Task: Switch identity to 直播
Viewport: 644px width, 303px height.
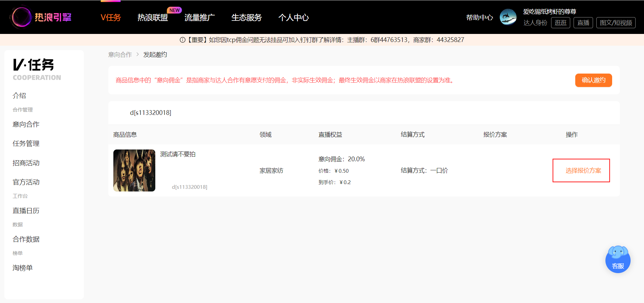Action: click(583, 23)
